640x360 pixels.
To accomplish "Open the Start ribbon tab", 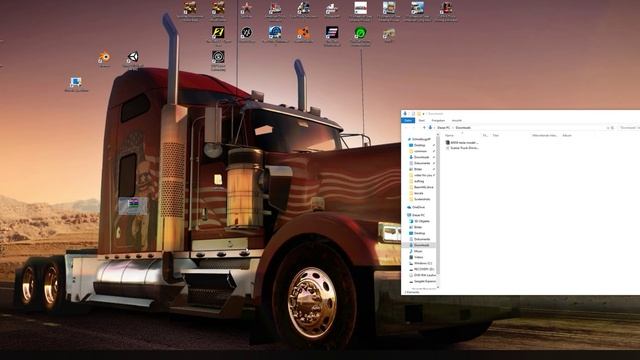I will (x=422, y=120).
